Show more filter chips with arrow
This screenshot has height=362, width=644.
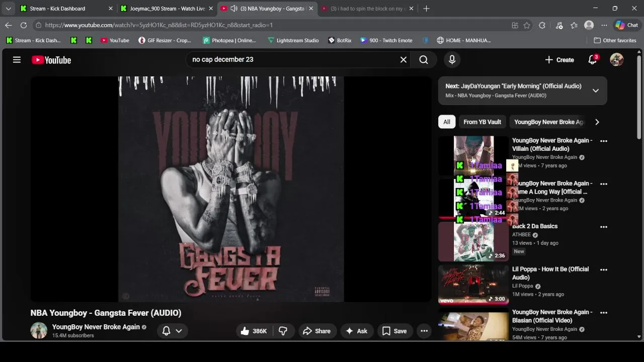[x=597, y=122]
